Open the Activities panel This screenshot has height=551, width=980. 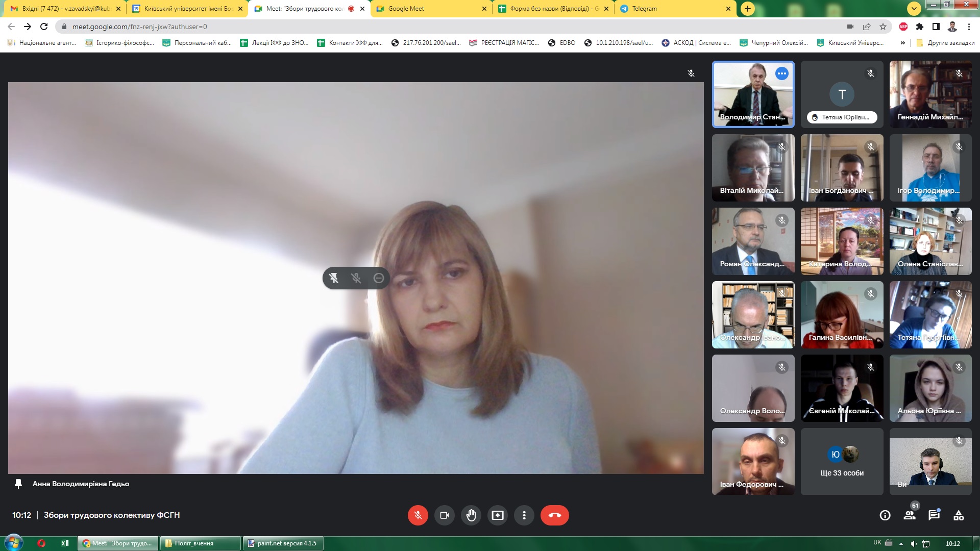tap(959, 515)
